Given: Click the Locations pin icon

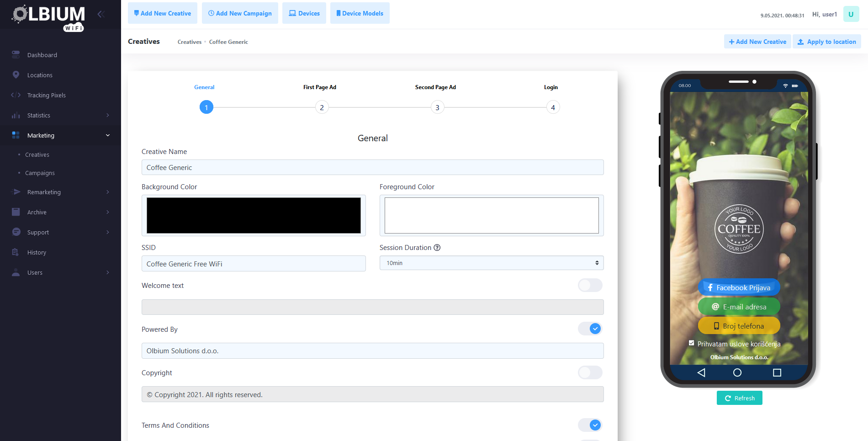Looking at the screenshot, I should (x=16, y=75).
